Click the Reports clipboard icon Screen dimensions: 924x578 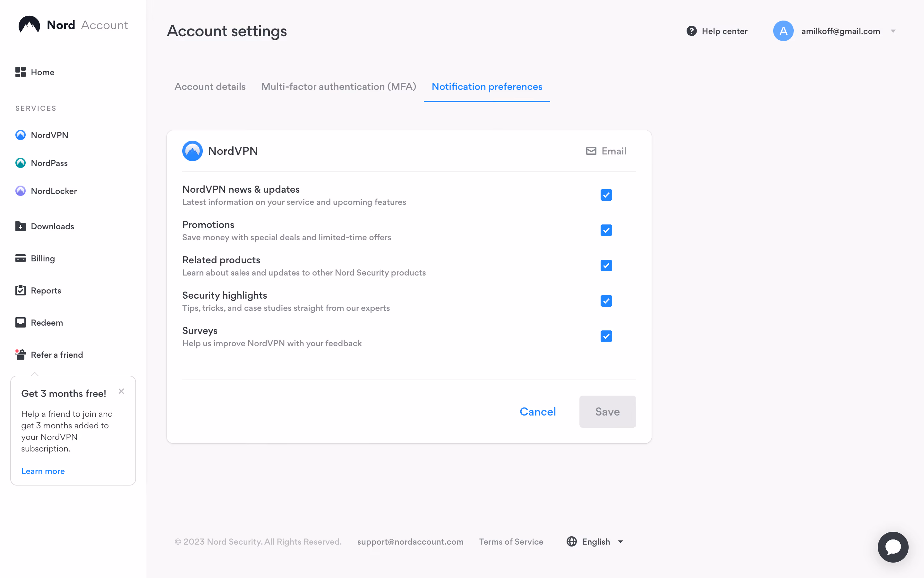pos(21,291)
